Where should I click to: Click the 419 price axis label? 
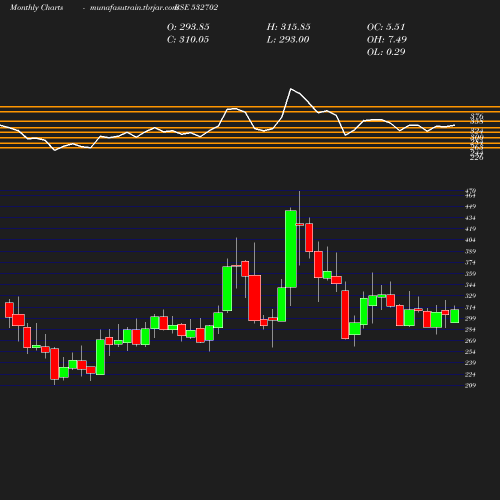470,229
